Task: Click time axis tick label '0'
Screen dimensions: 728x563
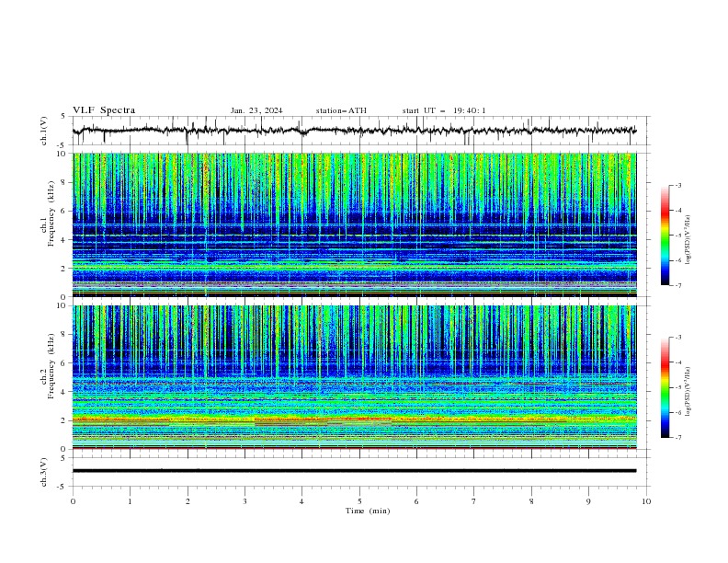Action: (x=73, y=501)
